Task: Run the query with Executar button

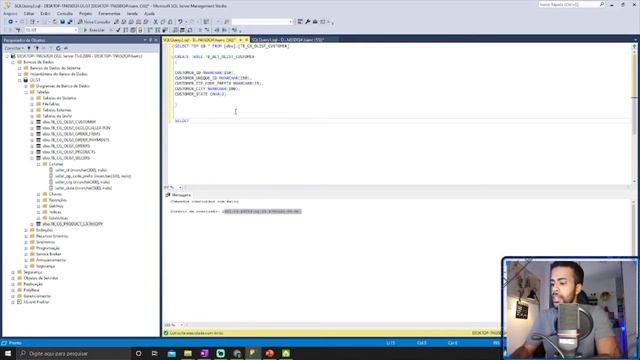Action: 94,30
